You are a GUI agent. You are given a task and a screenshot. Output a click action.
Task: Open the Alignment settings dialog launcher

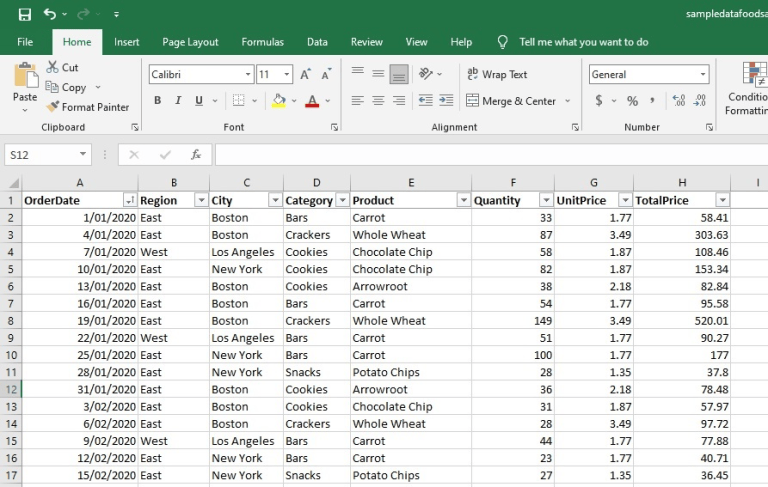click(575, 127)
